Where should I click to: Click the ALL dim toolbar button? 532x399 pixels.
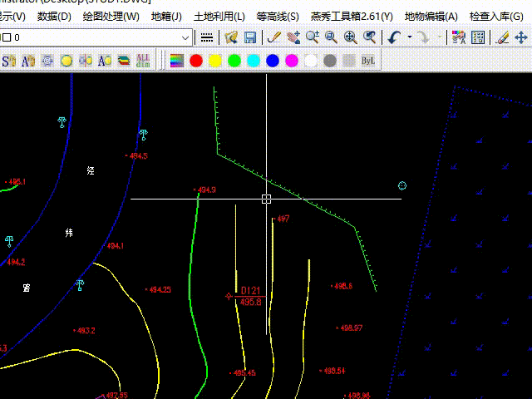tap(144, 61)
